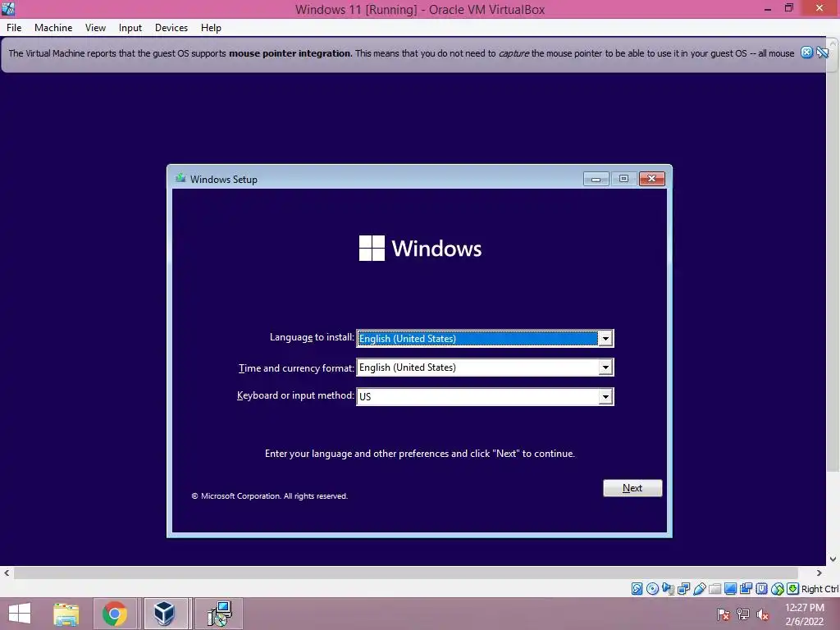The width and height of the screenshot is (840, 630).
Task: Expand the Keyboard or input method dropdown arrow
Action: (x=605, y=396)
